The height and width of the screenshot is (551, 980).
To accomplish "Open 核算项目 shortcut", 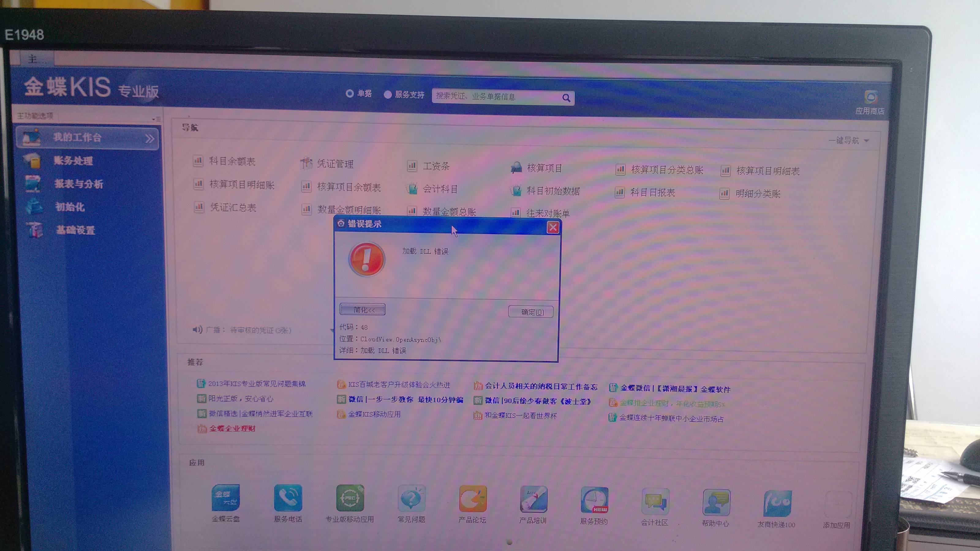I will [x=537, y=168].
